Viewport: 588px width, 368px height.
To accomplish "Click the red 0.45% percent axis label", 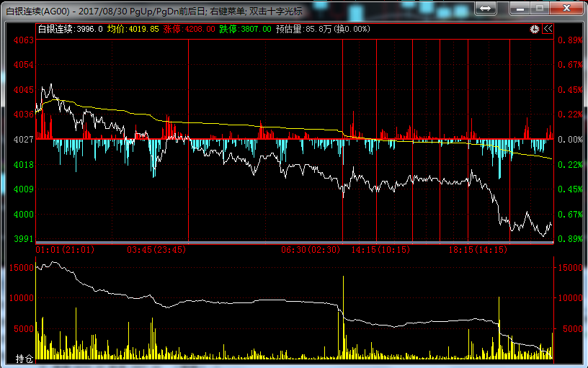I will click(570, 90).
